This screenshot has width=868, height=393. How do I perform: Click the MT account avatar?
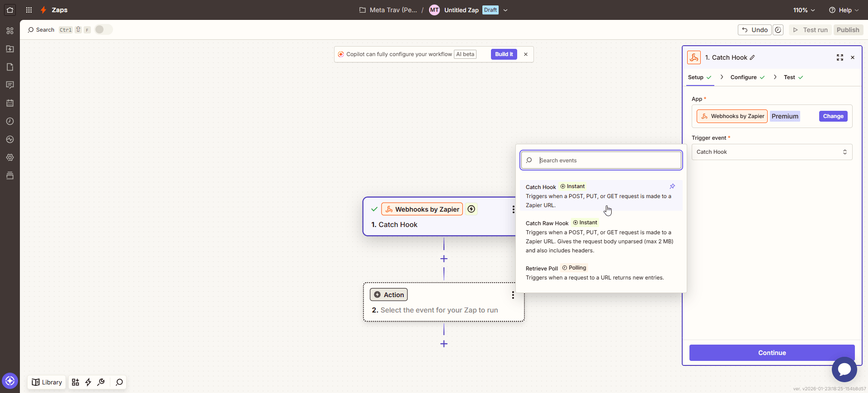click(434, 10)
